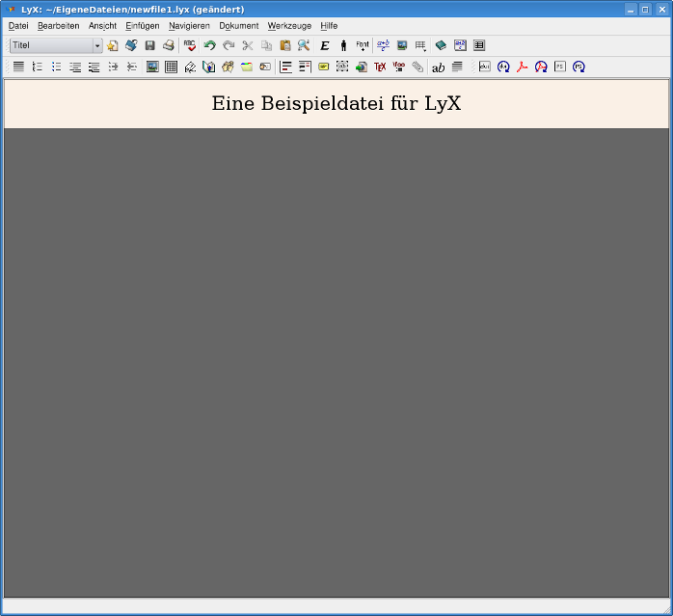Toggle the table toolbar icon

coord(479,45)
